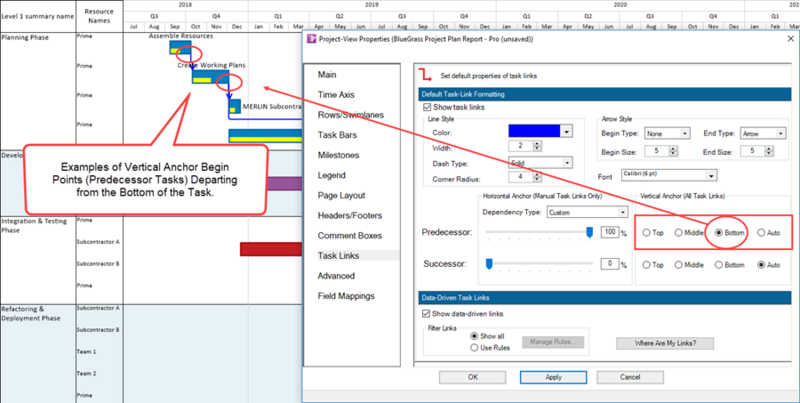Click the Team 2 resource name
Image resolution: width=800 pixels, height=403 pixels.
click(86, 373)
